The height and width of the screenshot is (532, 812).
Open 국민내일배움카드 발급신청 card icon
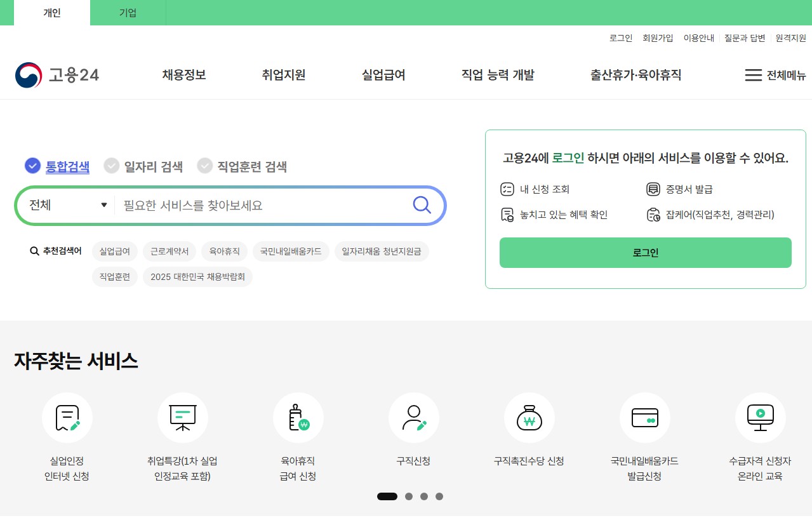click(645, 418)
